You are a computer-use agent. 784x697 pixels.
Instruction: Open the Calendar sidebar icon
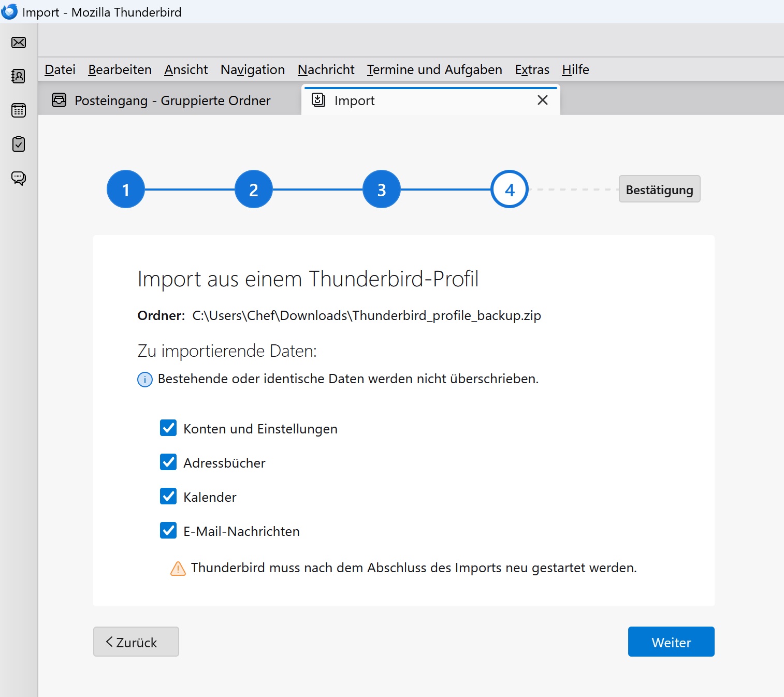19,110
